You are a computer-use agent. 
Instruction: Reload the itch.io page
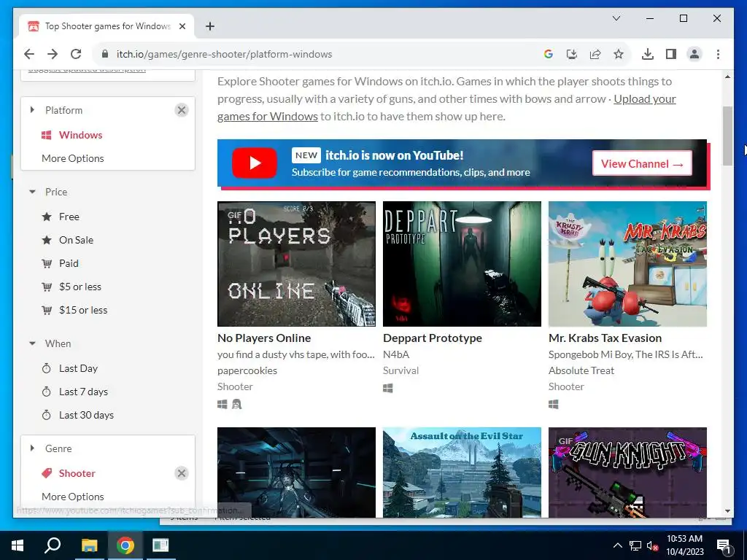click(76, 54)
